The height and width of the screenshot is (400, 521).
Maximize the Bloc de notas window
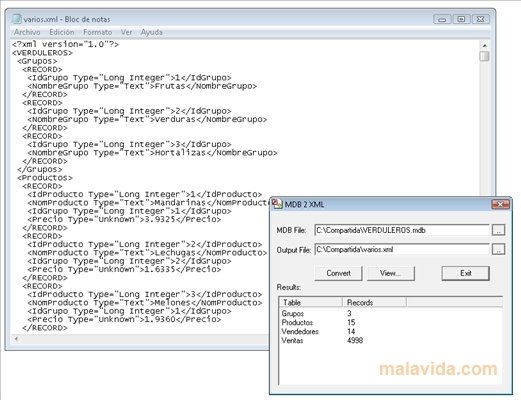(461, 19)
